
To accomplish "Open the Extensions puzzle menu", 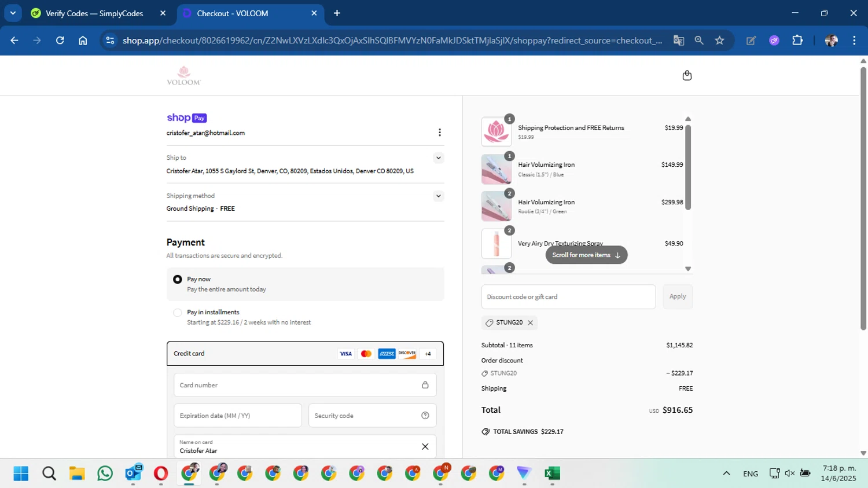I will [x=797, y=41].
